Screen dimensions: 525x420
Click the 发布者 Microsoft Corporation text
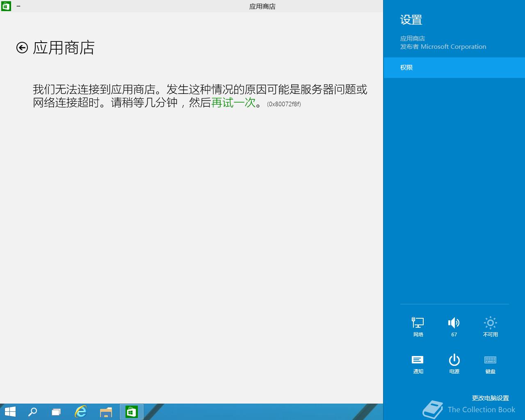pyautogui.click(x=443, y=47)
